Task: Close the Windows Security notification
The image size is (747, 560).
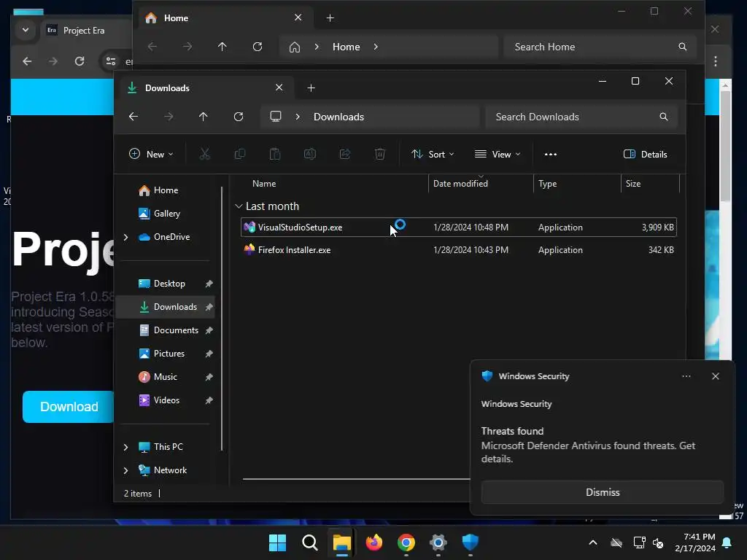Action: (715, 376)
